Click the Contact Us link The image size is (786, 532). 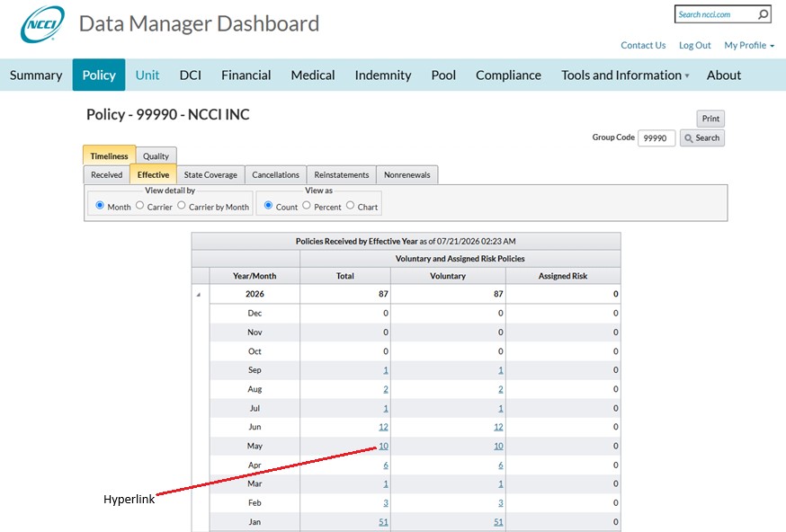pyautogui.click(x=643, y=45)
